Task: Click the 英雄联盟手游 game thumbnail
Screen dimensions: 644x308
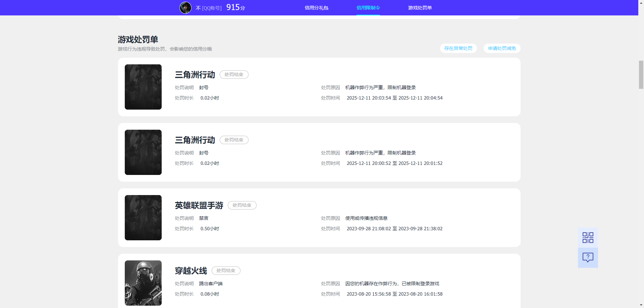Action: [143, 218]
